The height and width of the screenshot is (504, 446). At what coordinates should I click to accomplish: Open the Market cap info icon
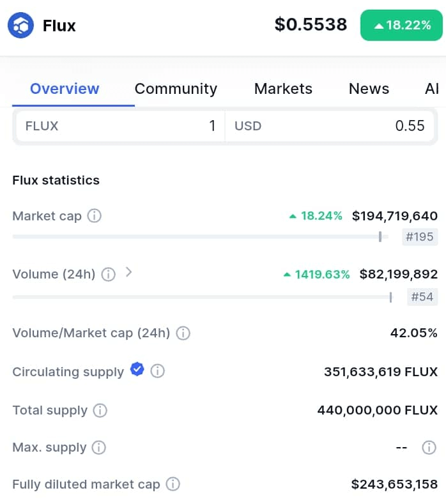pyautogui.click(x=95, y=216)
